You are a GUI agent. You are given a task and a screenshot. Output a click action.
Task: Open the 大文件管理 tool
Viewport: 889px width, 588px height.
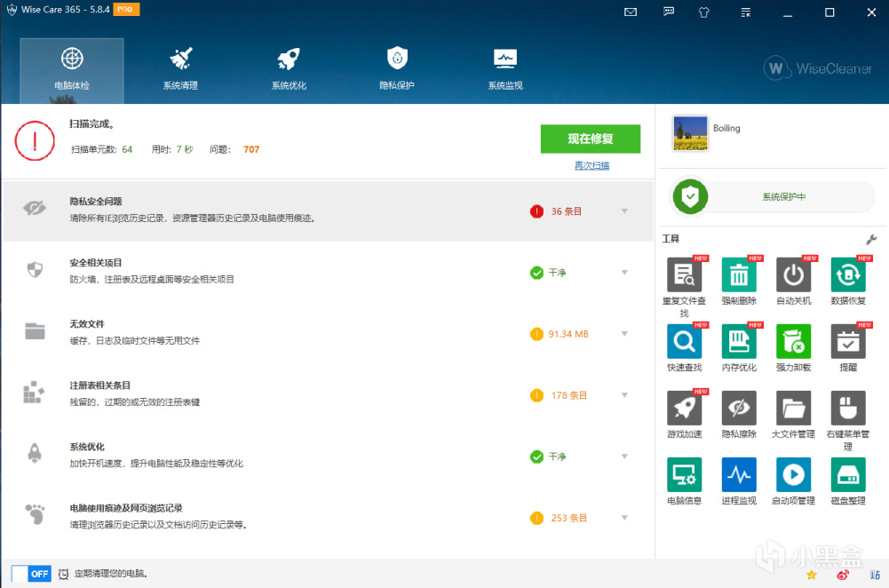[793, 409]
